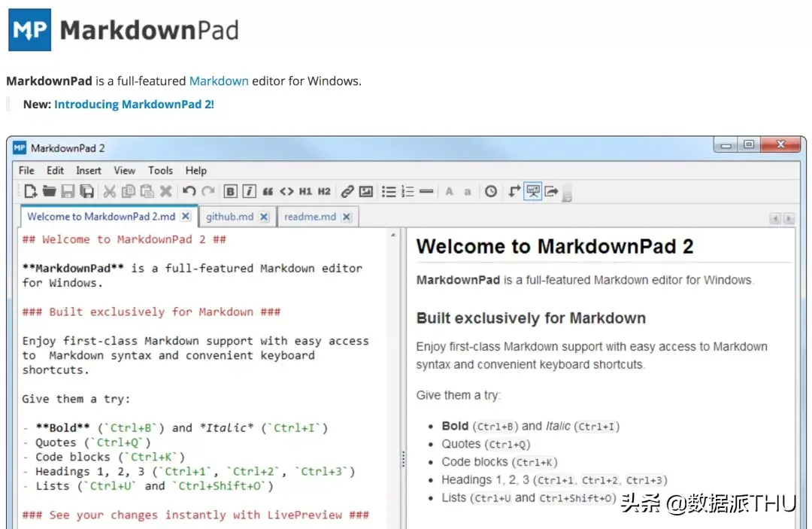
Task: Insert timestamp using the clock icon
Action: pyautogui.click(x=491, y=192)
